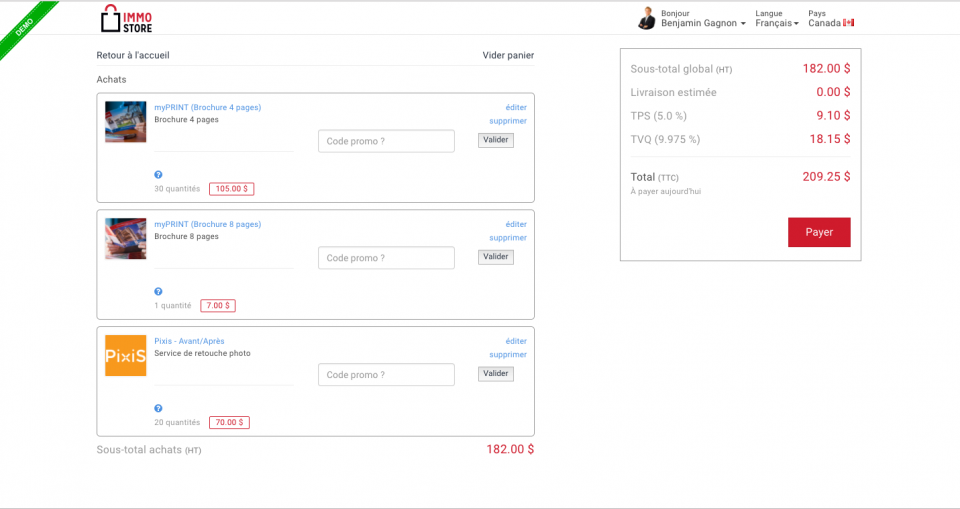Viewport: 960px width, 509px height.
Task: Empty the cart with Vider panier
Action: [508, 55]
